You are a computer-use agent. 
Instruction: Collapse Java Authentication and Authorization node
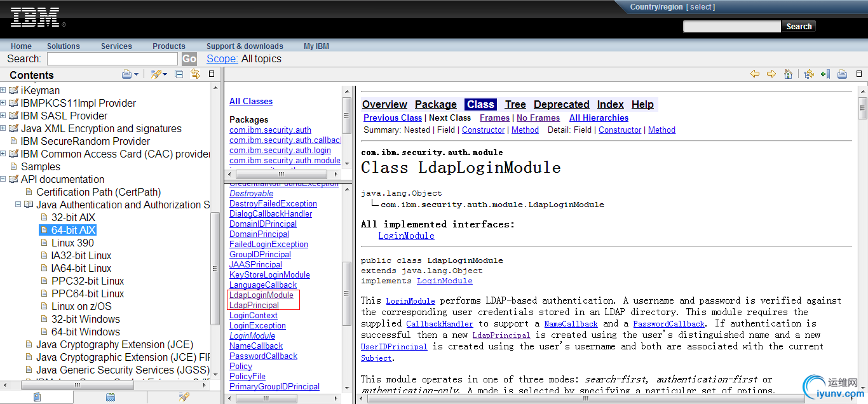tap(18, 205)
